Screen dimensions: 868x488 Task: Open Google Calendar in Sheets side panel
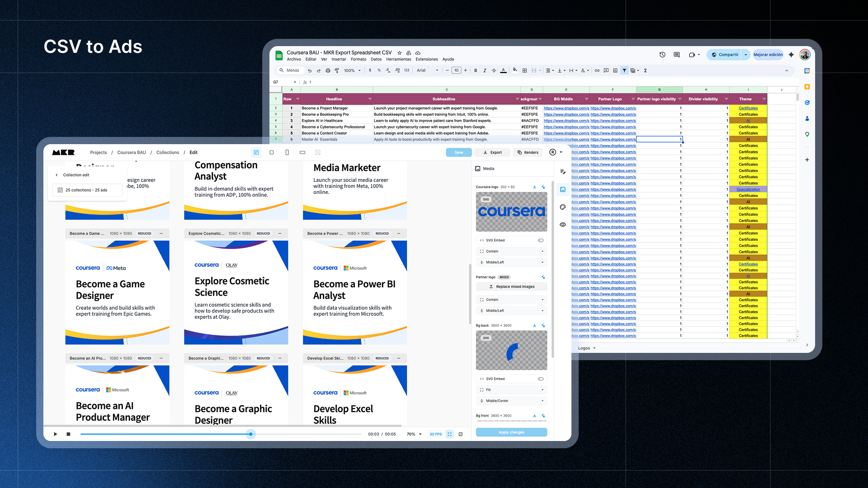807,71
